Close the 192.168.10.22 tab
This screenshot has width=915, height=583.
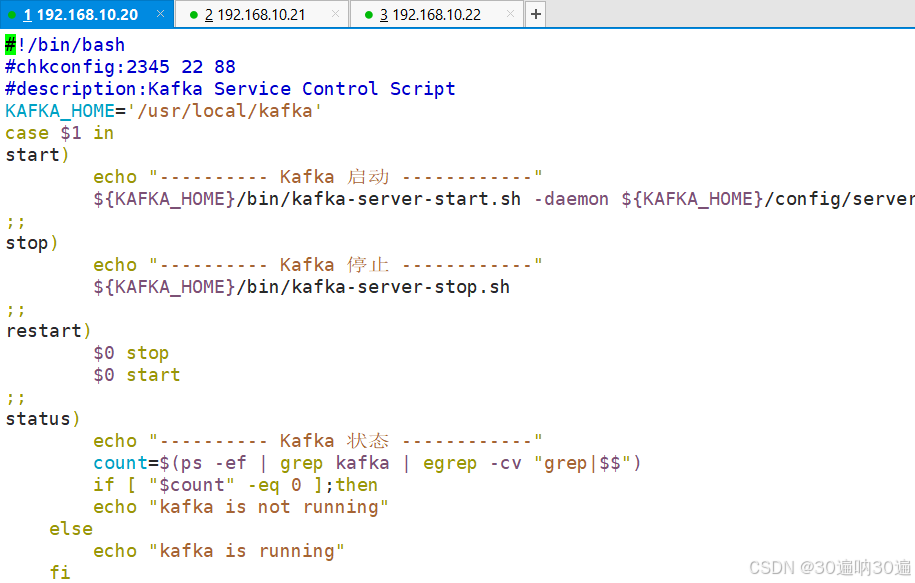coord(511,13)
